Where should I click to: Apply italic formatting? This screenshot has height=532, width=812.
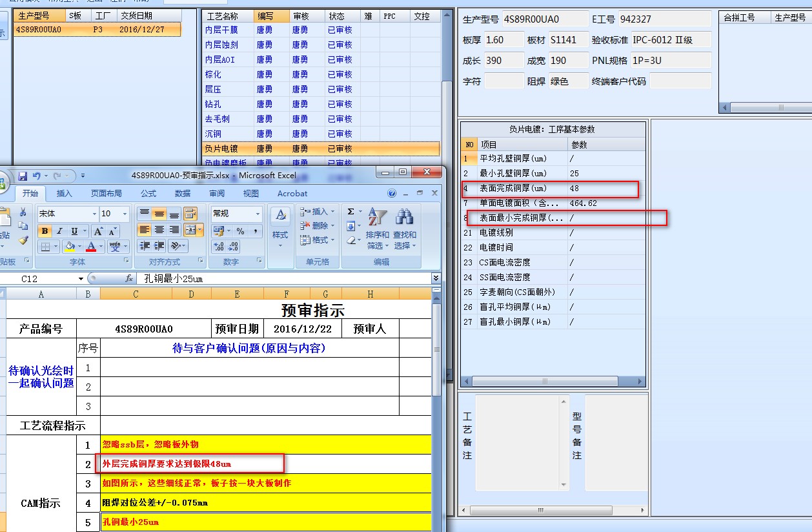coord(59,231)
